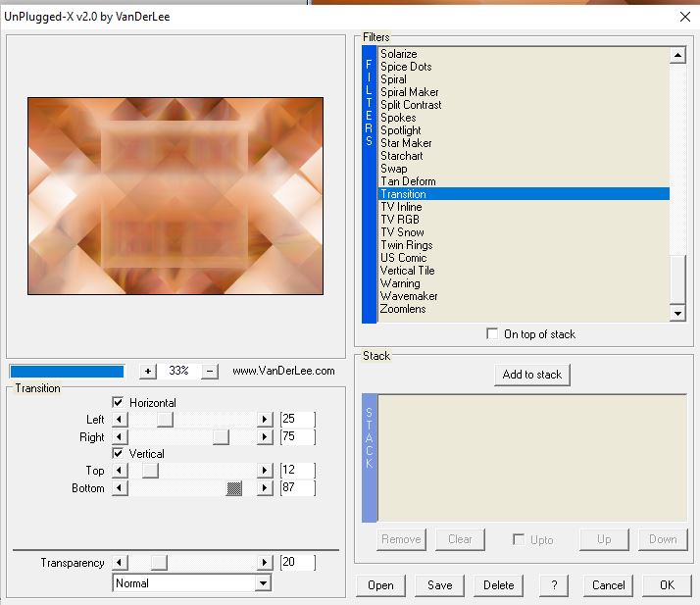
Task: Click the Top slider's right arrow
Action: (265, 470)
